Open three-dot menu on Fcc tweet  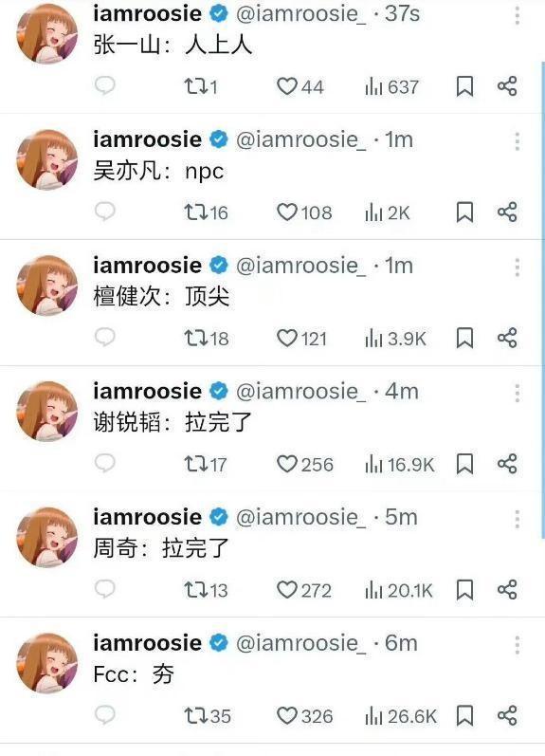(518, 645)
